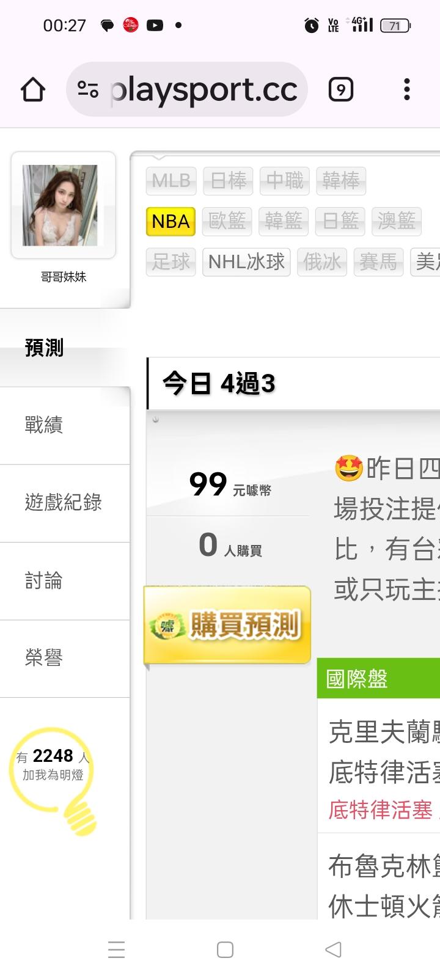Click the 哥哥妹妹 profile photo thumbnail
The height and width of the screenshot is (980, 440).
[x=60, y=205]
